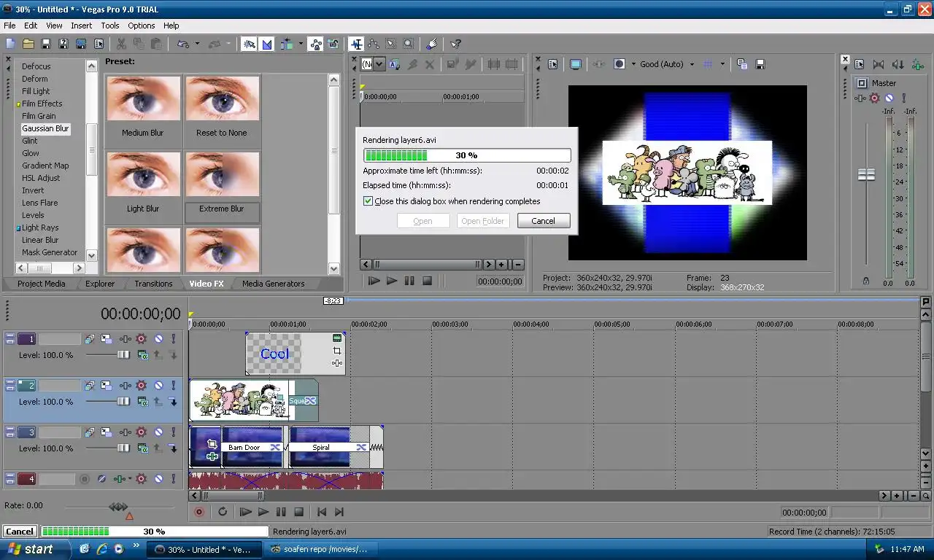Viewport: 934px width, 560px height.
Task: Mute track 3 video
Action: 158,432
